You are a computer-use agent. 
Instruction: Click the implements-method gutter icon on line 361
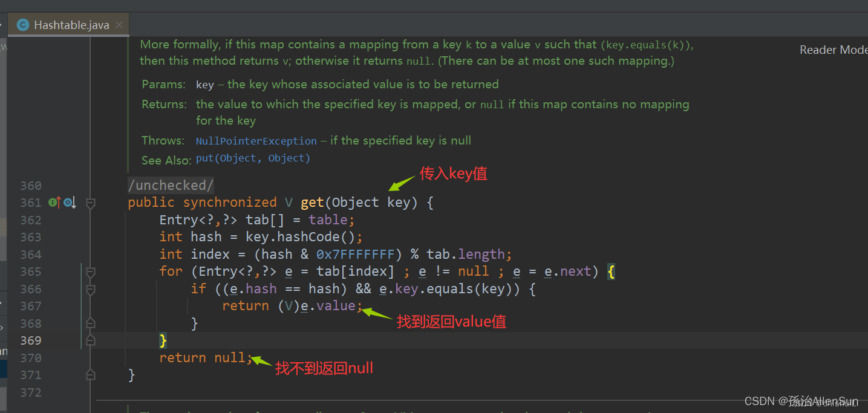click(x=54, y=203)
